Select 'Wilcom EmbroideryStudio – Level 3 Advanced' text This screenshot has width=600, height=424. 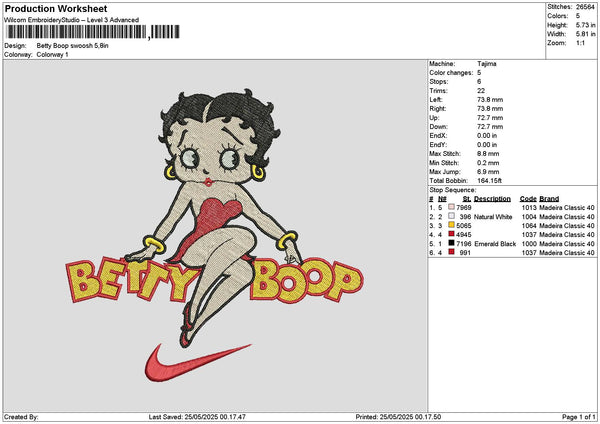pos(72,20)
